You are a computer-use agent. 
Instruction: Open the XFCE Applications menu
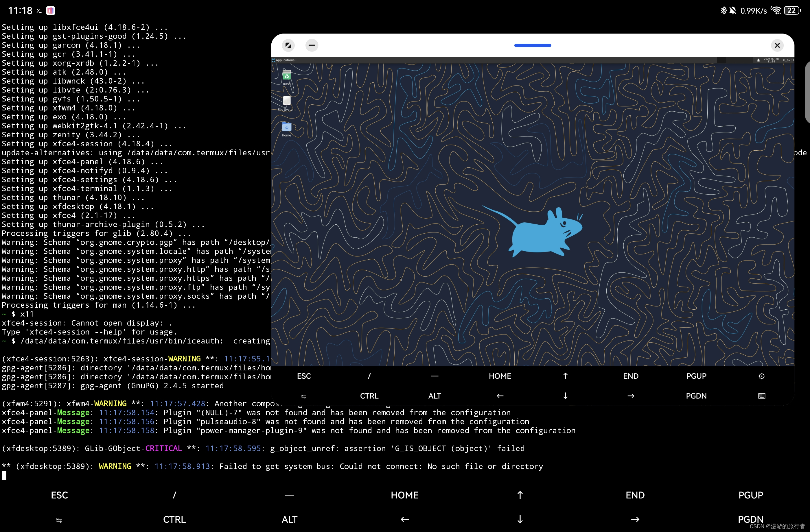(x=283, y=60)
